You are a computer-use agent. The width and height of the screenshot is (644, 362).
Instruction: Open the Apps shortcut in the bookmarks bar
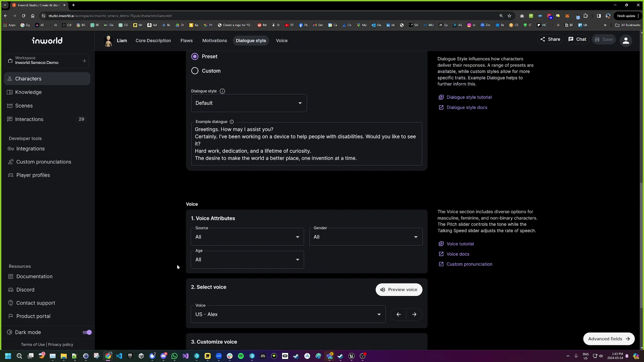click(x=9, y=25)
